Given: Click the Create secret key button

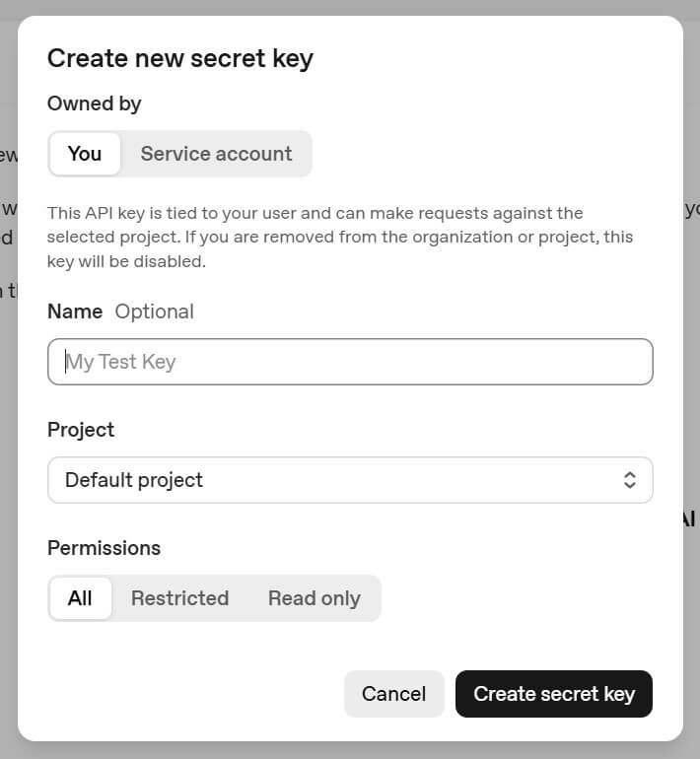Looking at the screenshot, I should point(554,694).
